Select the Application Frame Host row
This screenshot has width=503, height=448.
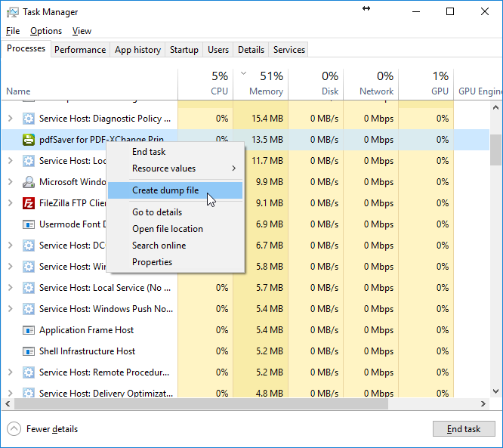(245, 330)
